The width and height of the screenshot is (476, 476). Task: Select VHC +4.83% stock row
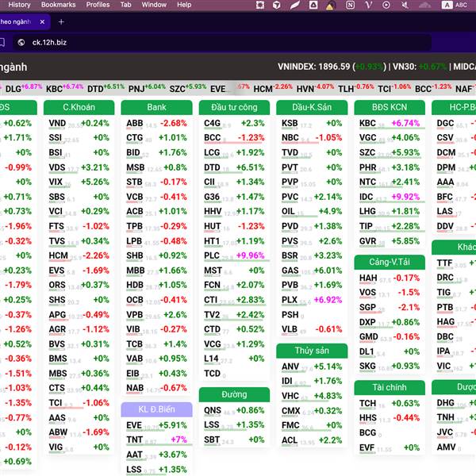click(312, 396)
